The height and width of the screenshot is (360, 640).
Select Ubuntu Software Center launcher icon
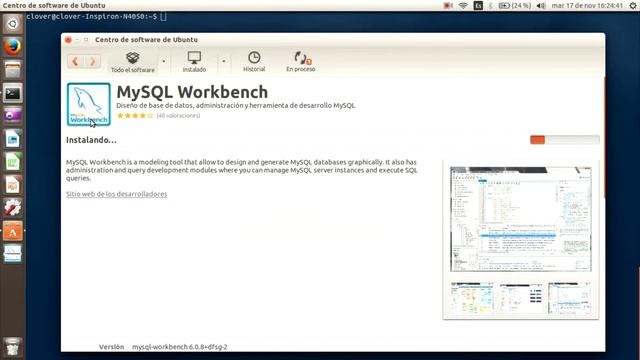(13, 231)
